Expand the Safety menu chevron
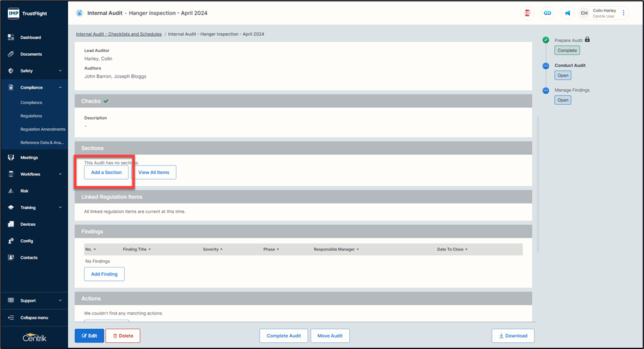 click(60, 71)
